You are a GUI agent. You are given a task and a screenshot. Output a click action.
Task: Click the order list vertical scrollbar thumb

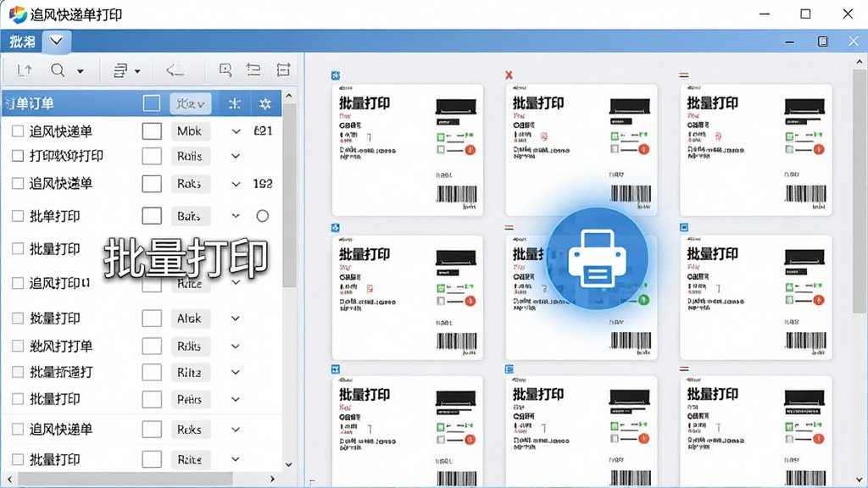[x=289, y=195]
